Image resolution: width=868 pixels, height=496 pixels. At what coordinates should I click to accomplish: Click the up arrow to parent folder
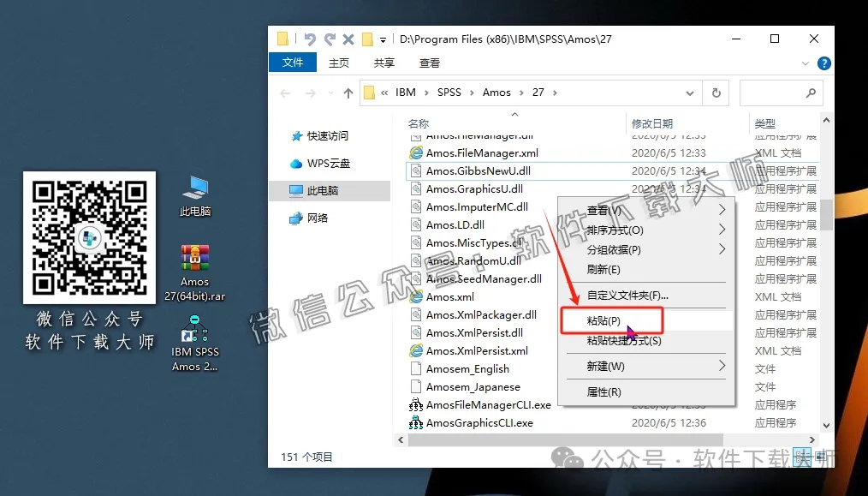tap(350, 92)
